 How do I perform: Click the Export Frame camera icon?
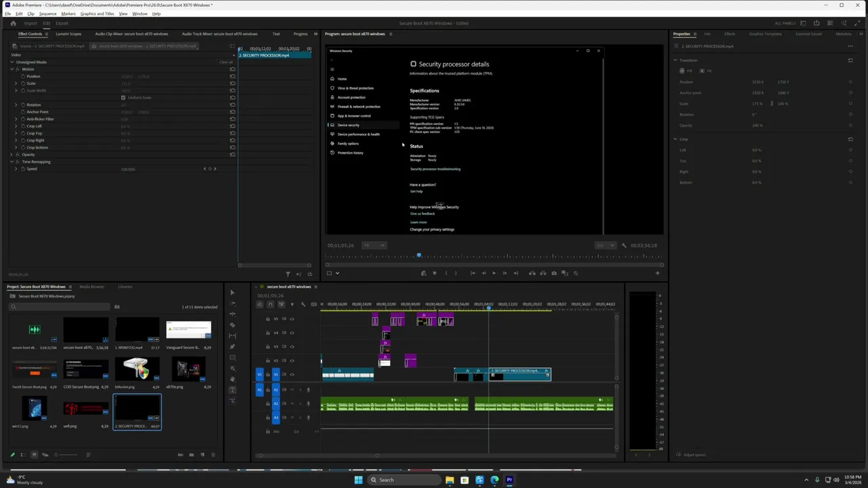pos(554,273)
